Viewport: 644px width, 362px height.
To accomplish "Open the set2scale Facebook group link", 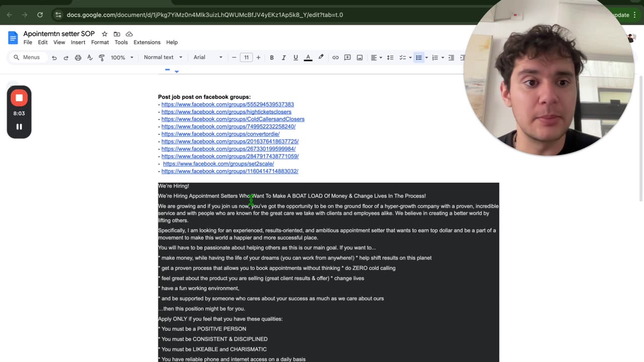I will (x=218, y=164).
